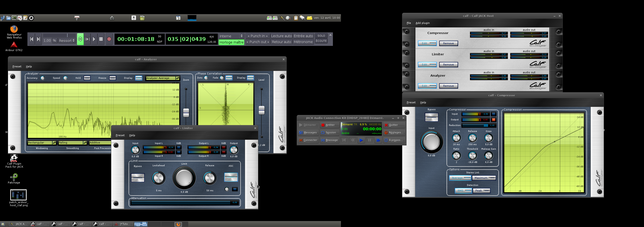Toggle the Phase Correlation Display switch
The image size is (644, 227).
[250, 78]
